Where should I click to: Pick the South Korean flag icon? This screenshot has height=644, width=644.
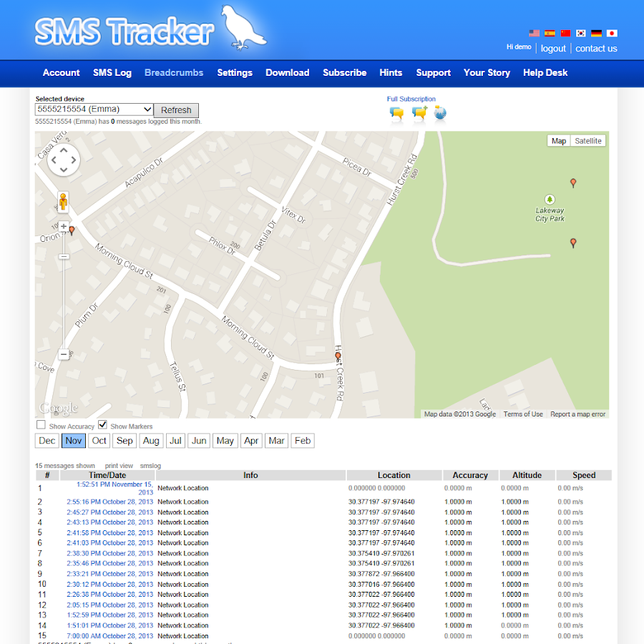(581, 33)
